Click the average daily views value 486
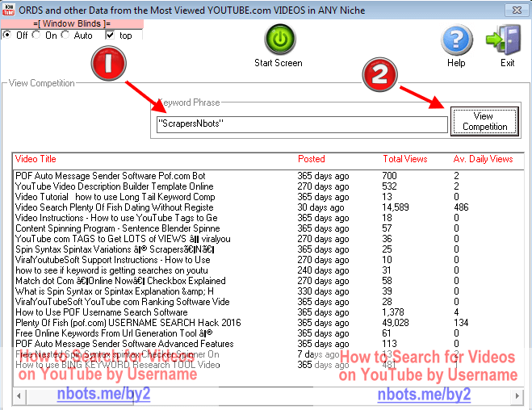Image resolution: width=532 pixels, height=410 pixels. tap(461, 207)
